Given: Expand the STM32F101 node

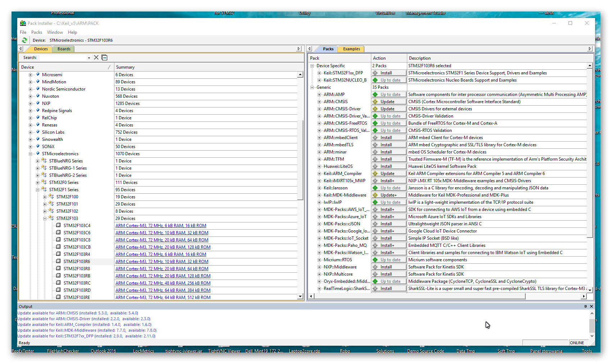Looking at the screenshot, I should [45, 204].
